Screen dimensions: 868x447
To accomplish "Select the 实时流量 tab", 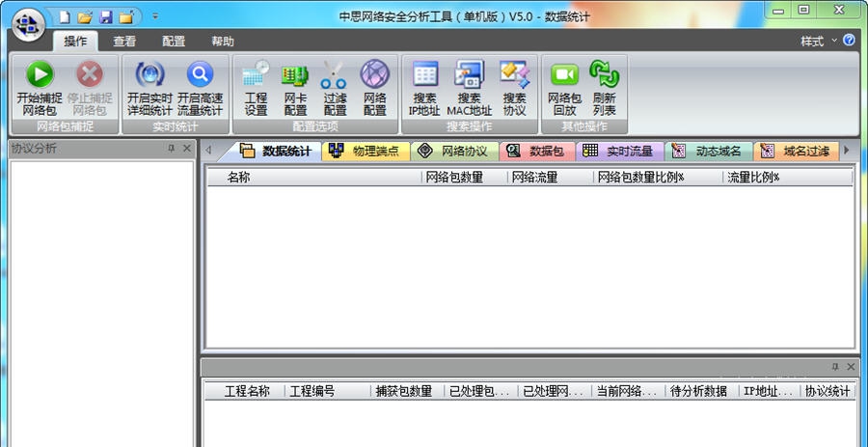I will [x=619, y=152].
